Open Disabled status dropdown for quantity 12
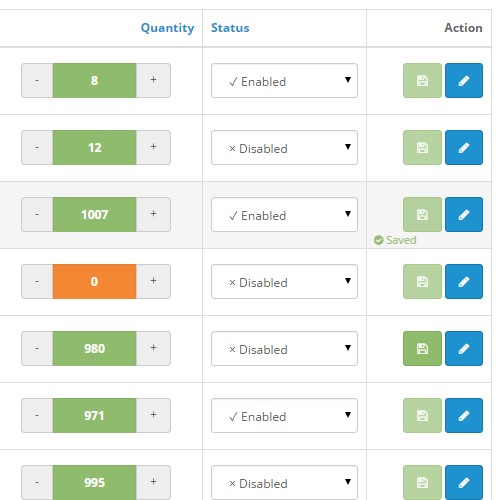Viewport: 500px width, 500px height. point(284,148)
